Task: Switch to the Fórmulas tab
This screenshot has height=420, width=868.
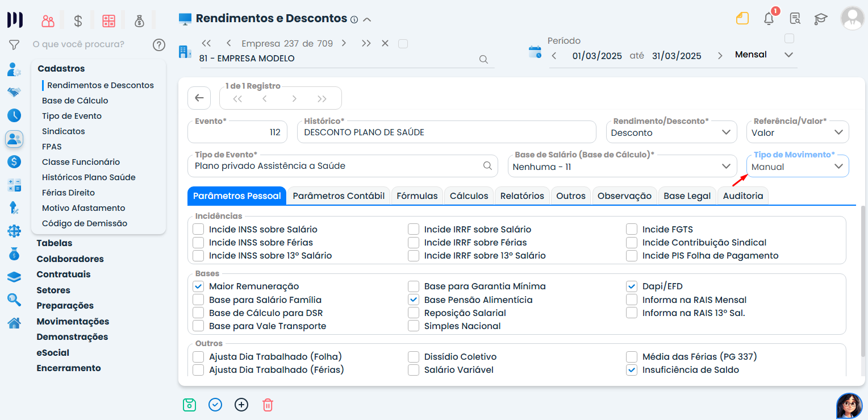Action: (x=417, y=196)
